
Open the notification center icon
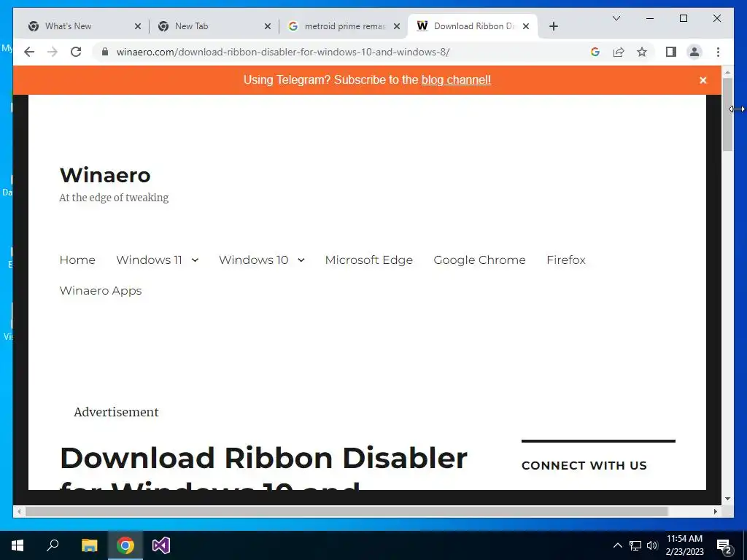(x=724, y=546)
